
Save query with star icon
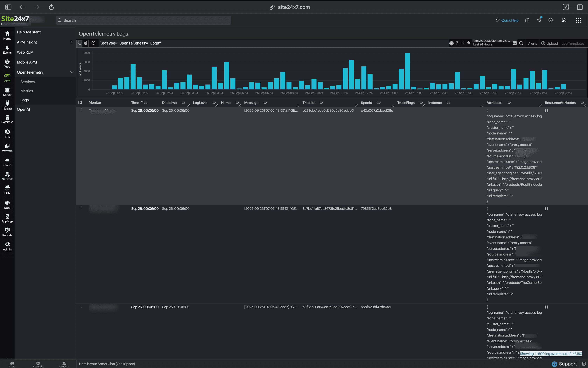(468, 43)
